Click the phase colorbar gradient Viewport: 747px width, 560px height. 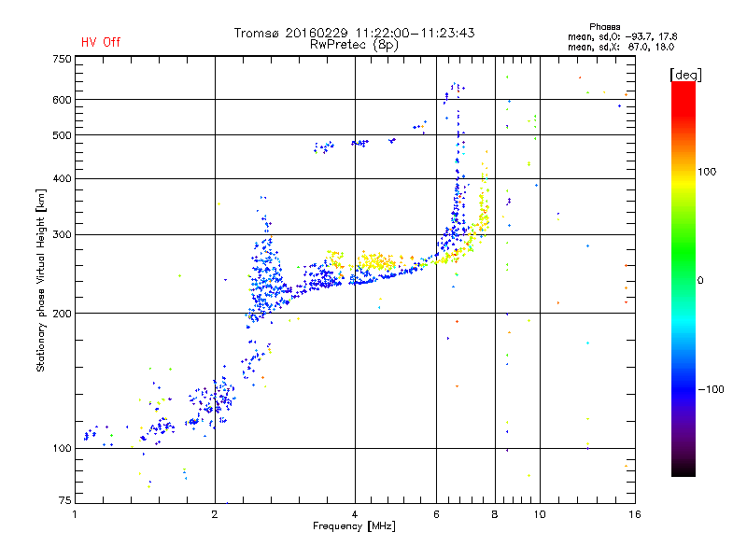[684, 279]
